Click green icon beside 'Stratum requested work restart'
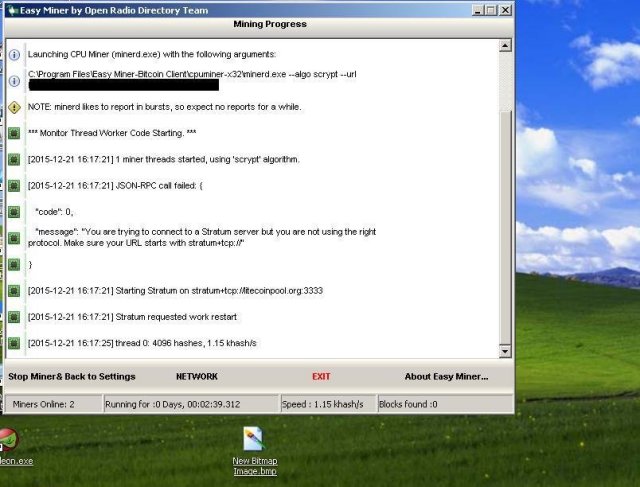This screenshot has height=487, width=640. 14,317
